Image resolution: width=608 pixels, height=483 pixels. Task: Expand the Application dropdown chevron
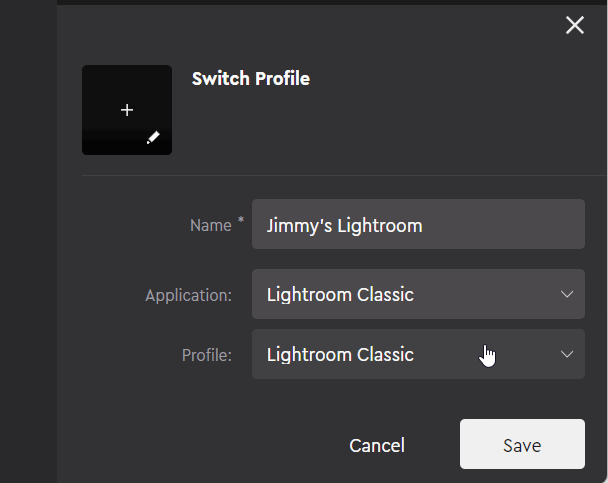[567, 295]
